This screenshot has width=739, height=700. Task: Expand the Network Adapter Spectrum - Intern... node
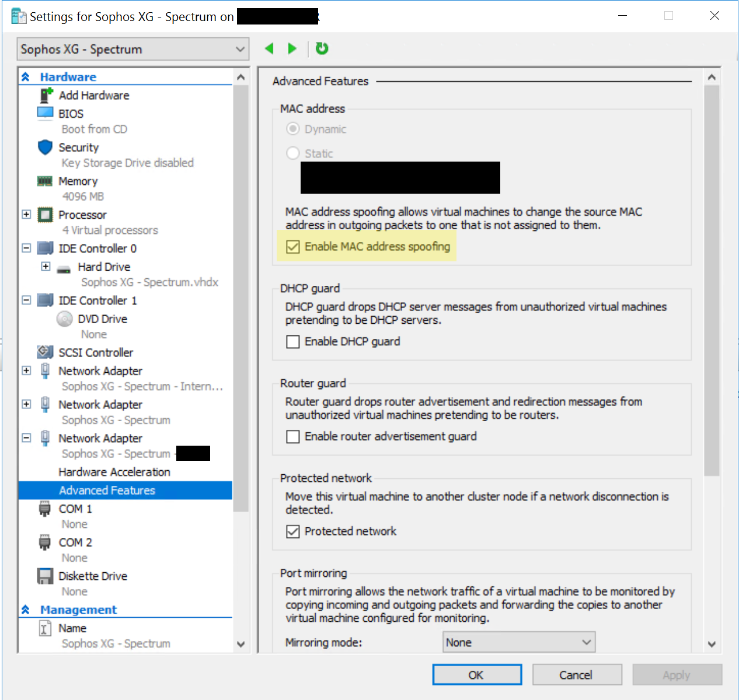(x=26, y=371)
